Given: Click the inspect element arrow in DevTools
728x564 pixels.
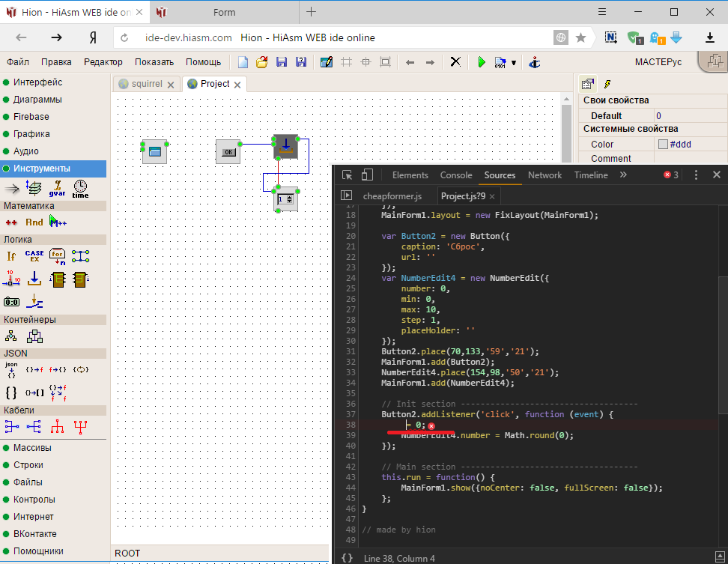Looking at the screenshot, I should 347,175.
